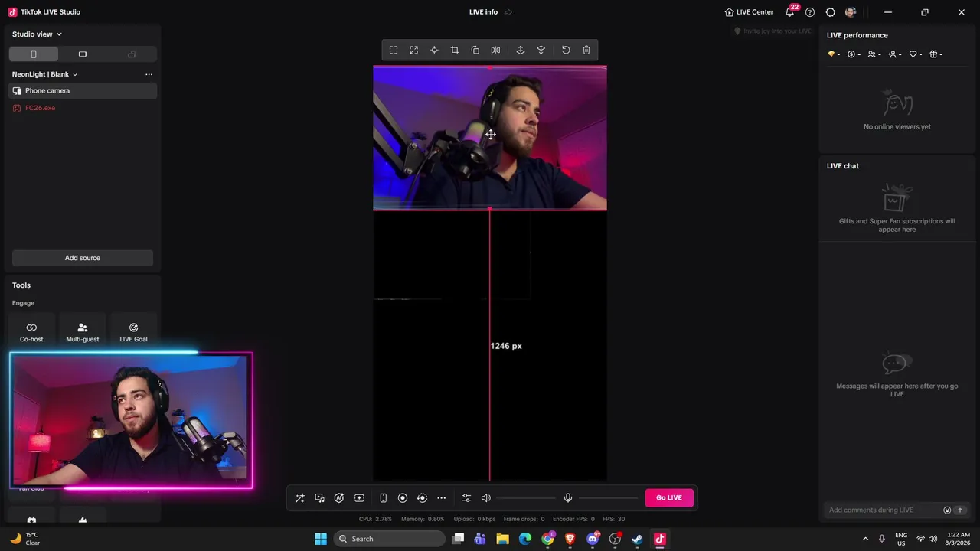Click the stretch-to-fill icon in canvas toolbar
The height and width of the screenshot is (551, 980).
pyautogui.click(x=414, y=51)
